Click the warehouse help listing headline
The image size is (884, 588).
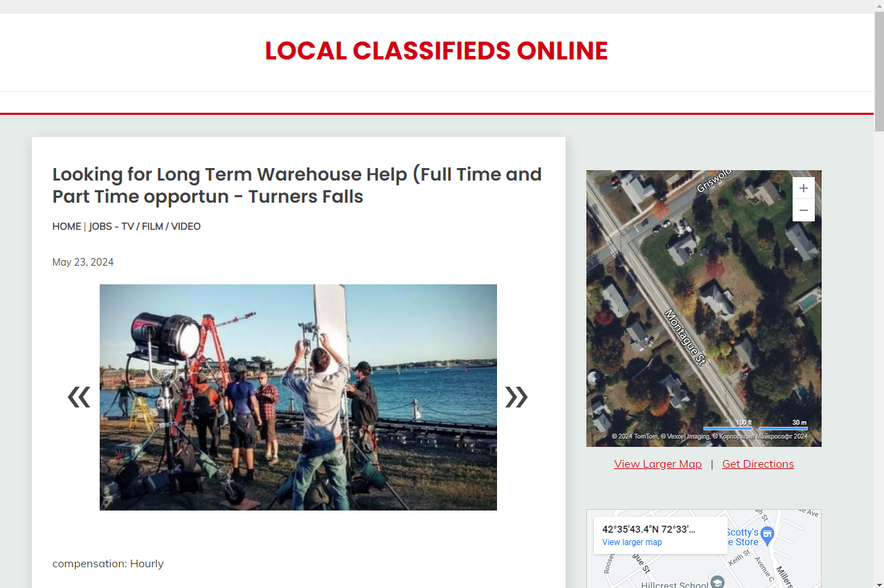click(x=298, y=185)
